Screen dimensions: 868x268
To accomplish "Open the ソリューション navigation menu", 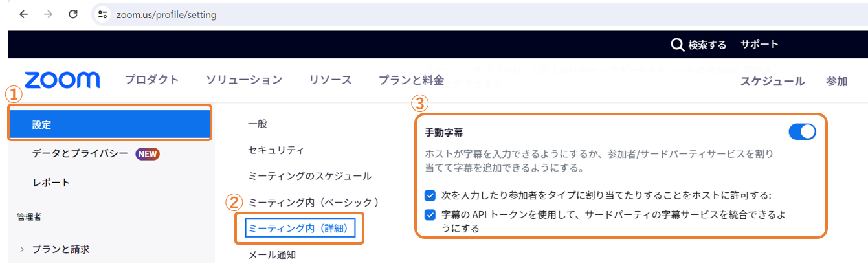I will [244, 80].
